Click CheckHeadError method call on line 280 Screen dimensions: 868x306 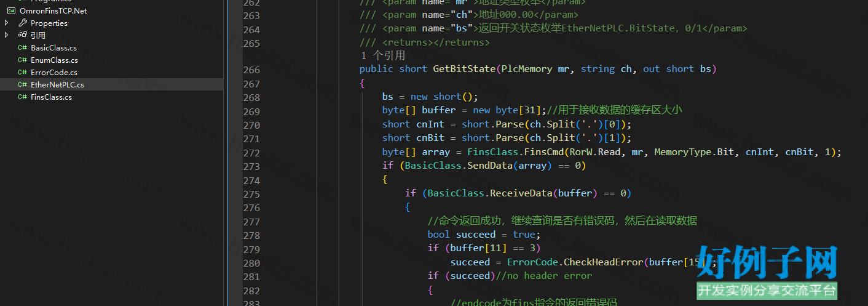604,262
